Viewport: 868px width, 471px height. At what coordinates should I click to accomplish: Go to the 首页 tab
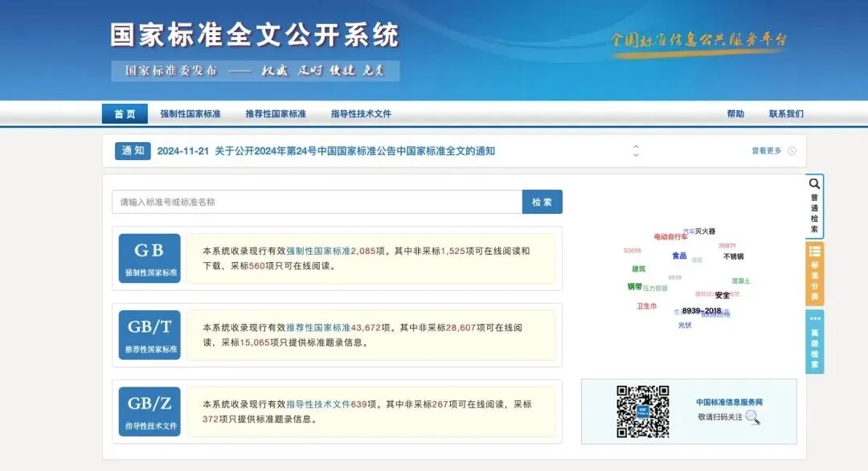(x=125, y=114)
